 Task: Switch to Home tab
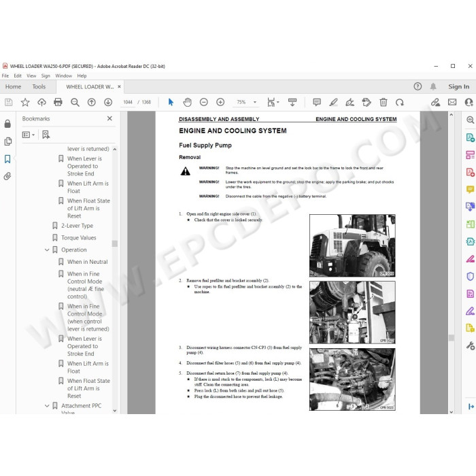coord(13,86)
